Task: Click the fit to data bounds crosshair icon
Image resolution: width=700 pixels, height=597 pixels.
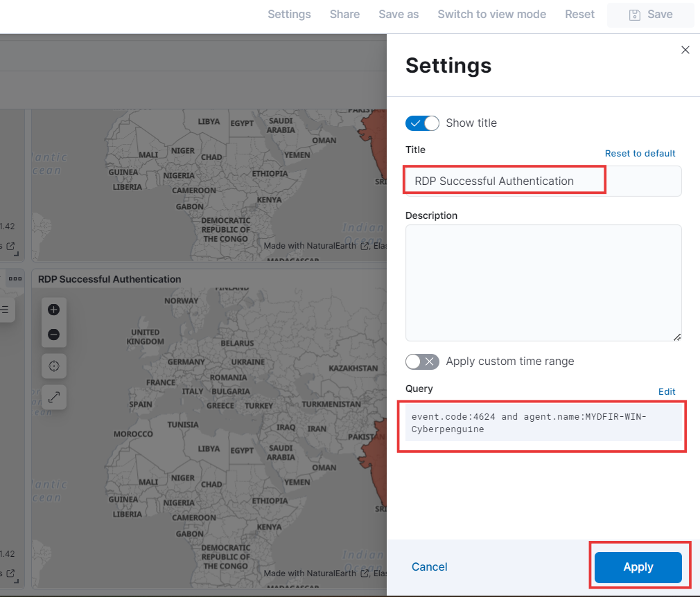Action: click(x=53, y=366)
